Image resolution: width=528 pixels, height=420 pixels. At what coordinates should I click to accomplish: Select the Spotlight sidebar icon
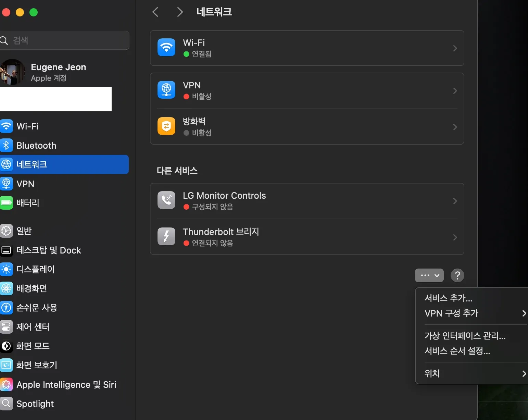click(x=7, y=404)
